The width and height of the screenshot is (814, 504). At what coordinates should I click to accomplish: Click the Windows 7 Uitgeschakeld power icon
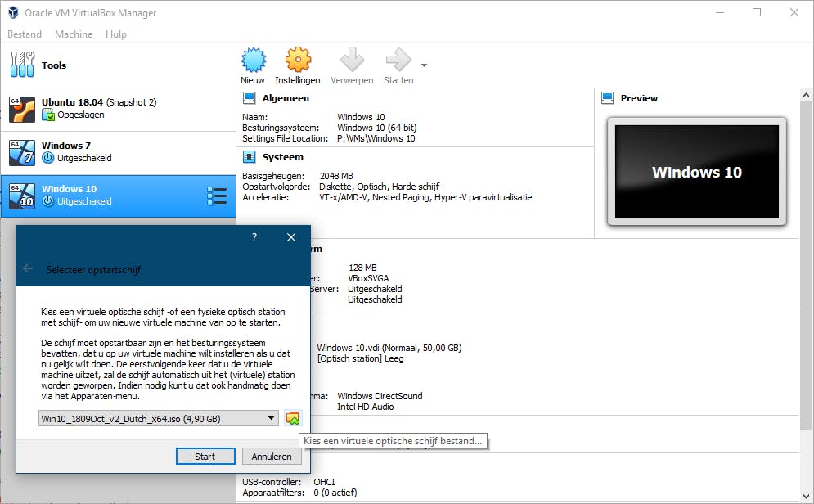pyautogui.click(x=47, y=158)
